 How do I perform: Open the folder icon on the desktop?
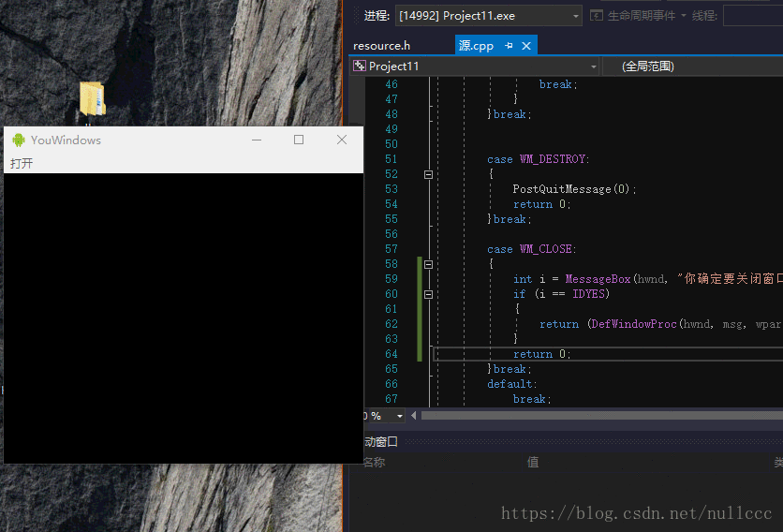[x=93, y=99]
